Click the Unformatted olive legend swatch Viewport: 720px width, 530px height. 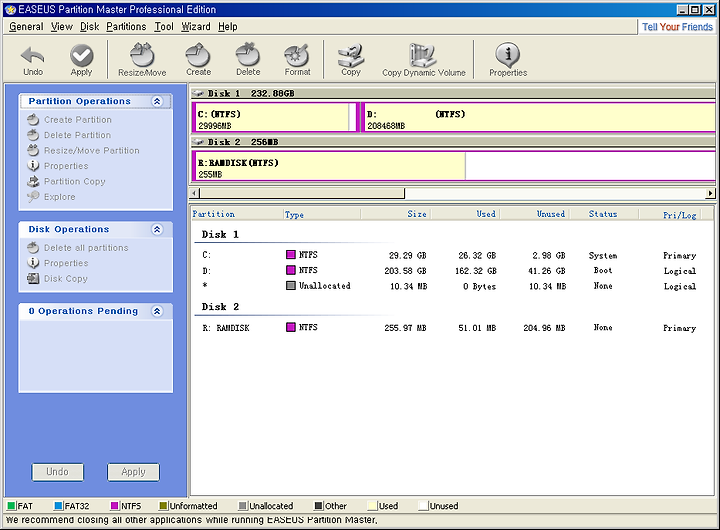coord(163,506)
